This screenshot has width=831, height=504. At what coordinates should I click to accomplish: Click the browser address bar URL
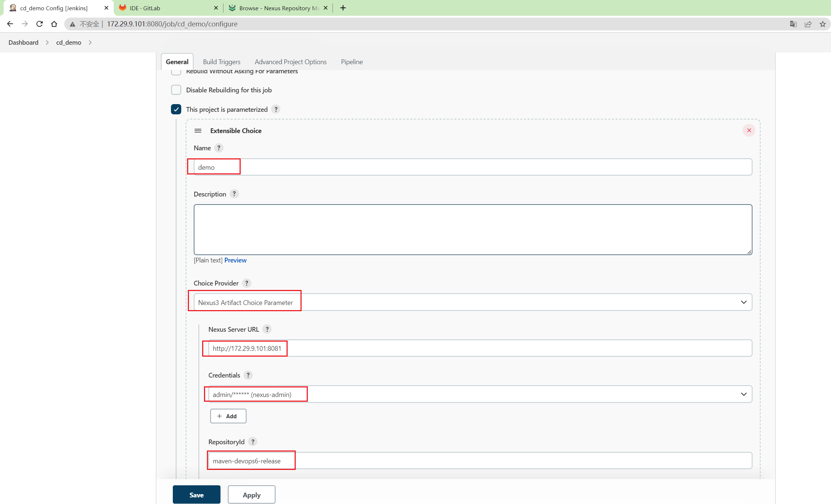pyautogui.click(x=172, y=24)
